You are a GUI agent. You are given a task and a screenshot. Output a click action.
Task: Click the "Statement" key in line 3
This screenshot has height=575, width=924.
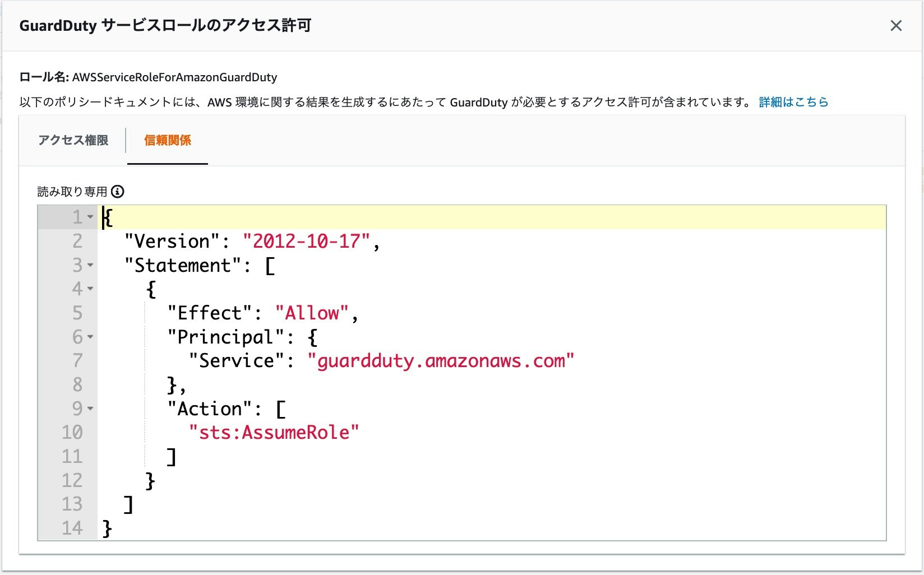pyautogui.click(x=183, y=265)
